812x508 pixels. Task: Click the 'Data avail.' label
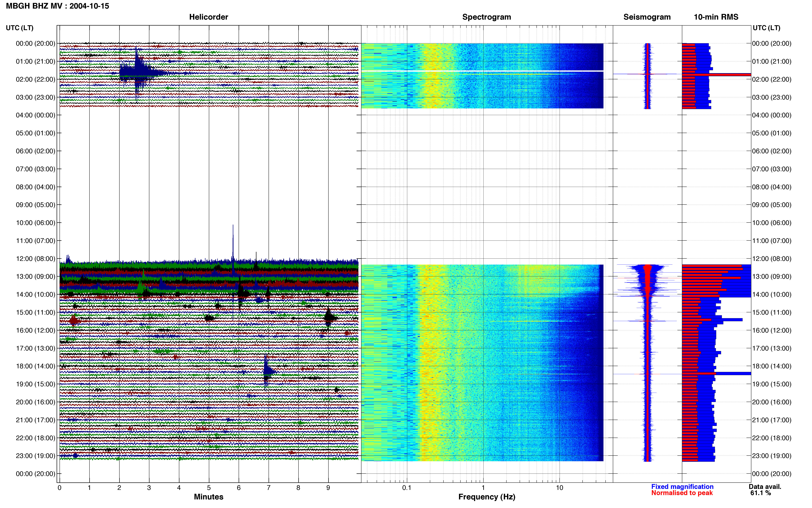[765, 486]
